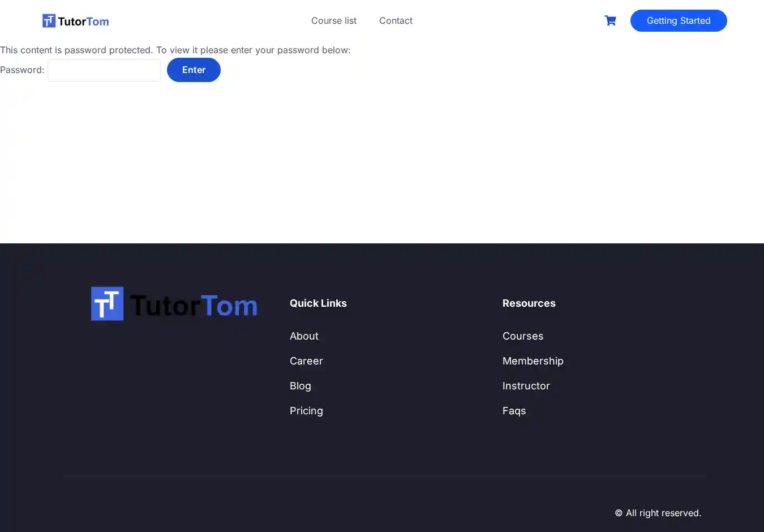The width and height of the screenshot is (764, 532).
Task: Visit the Career footer link
Action: [x=306, y=361]
